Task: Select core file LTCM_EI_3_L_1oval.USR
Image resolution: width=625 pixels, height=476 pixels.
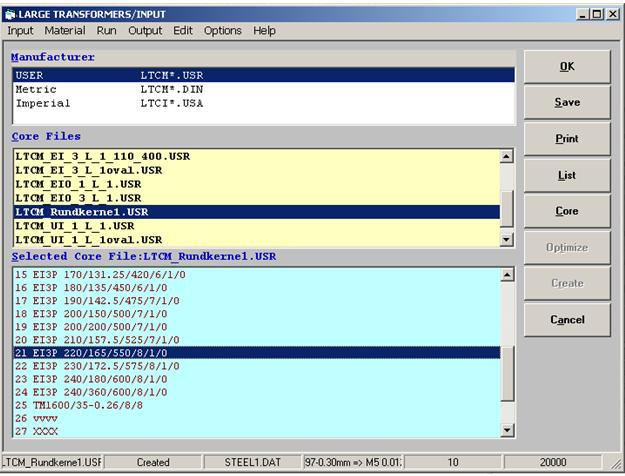Action: click(x=257, y=170)
